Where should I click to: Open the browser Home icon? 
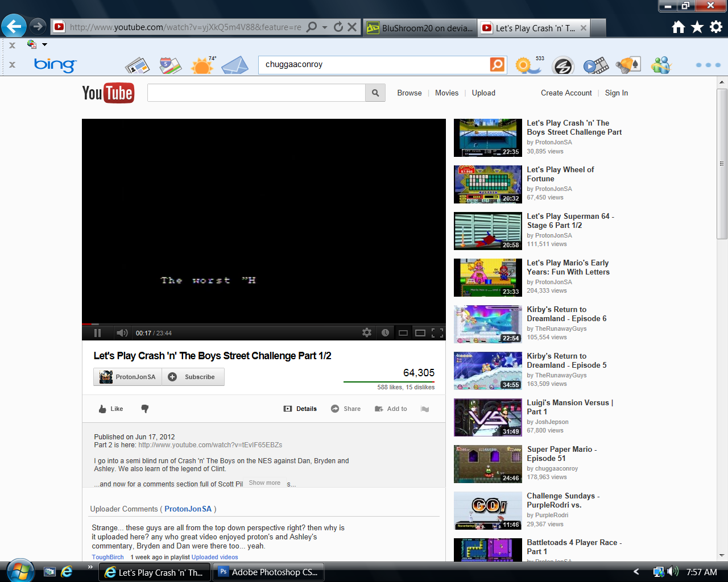click(x=679, y=27)
